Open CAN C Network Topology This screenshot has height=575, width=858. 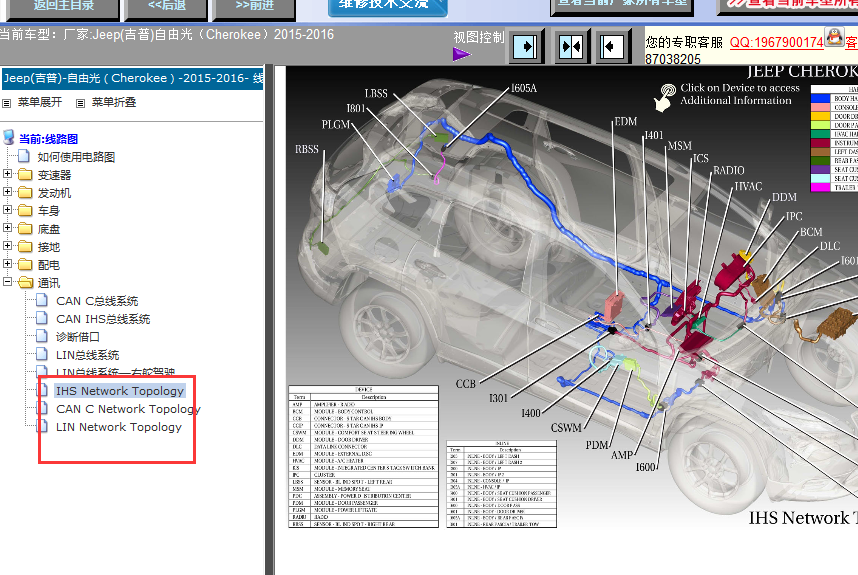tap(128, 409)
